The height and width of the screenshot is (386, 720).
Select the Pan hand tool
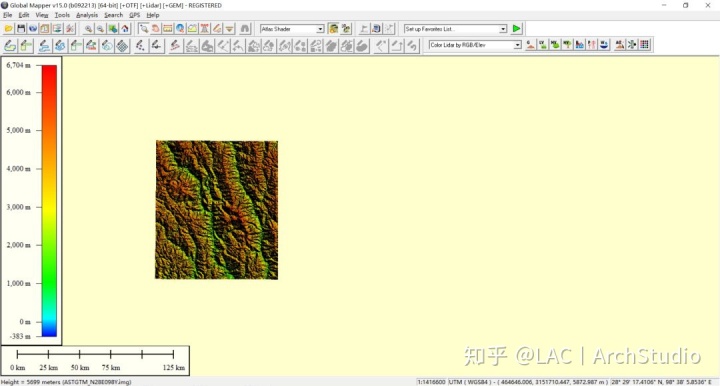tap(156, 29)
